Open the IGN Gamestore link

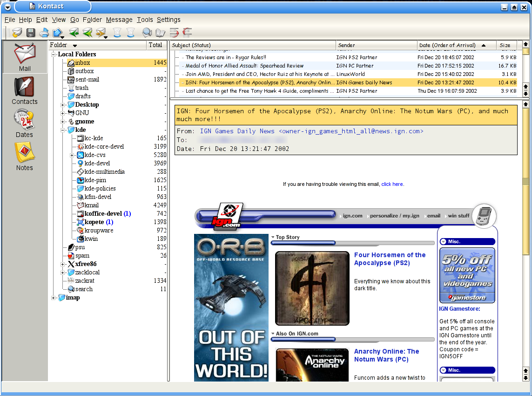(x=459, y=309)
